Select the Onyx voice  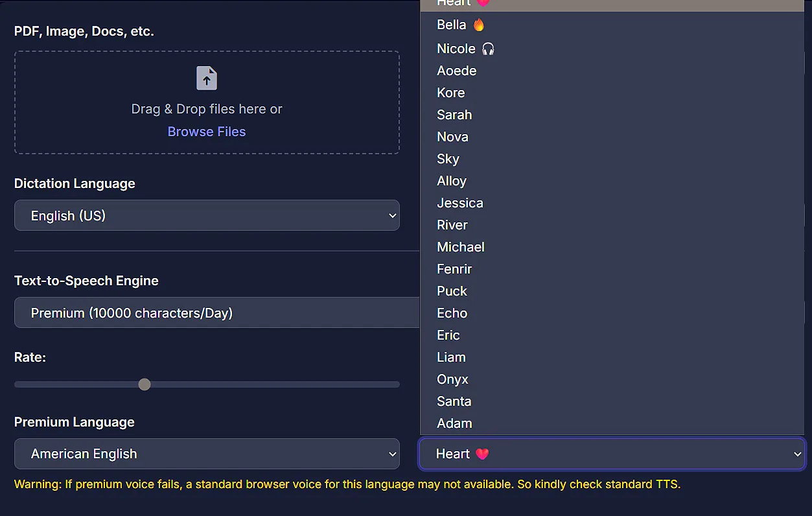pos(452,379)
